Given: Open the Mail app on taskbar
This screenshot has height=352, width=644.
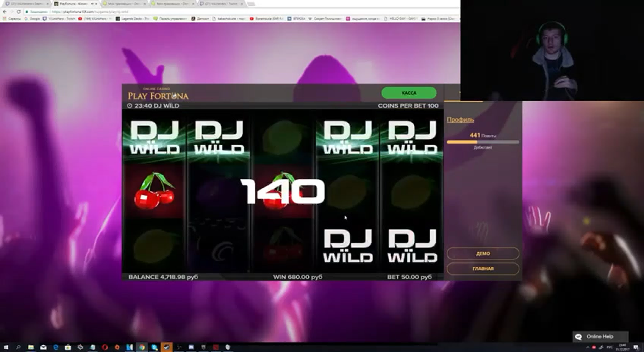Looking at the screenshot, I should click(43, 347).
